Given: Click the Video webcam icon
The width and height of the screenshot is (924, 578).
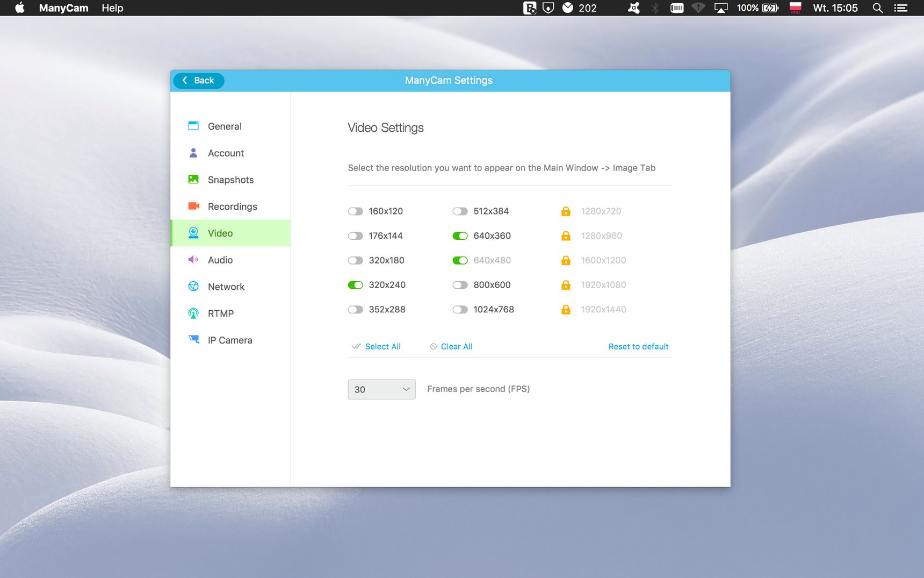Looking at the screenshot, I should pyautogui.click(x=193, y=233).
